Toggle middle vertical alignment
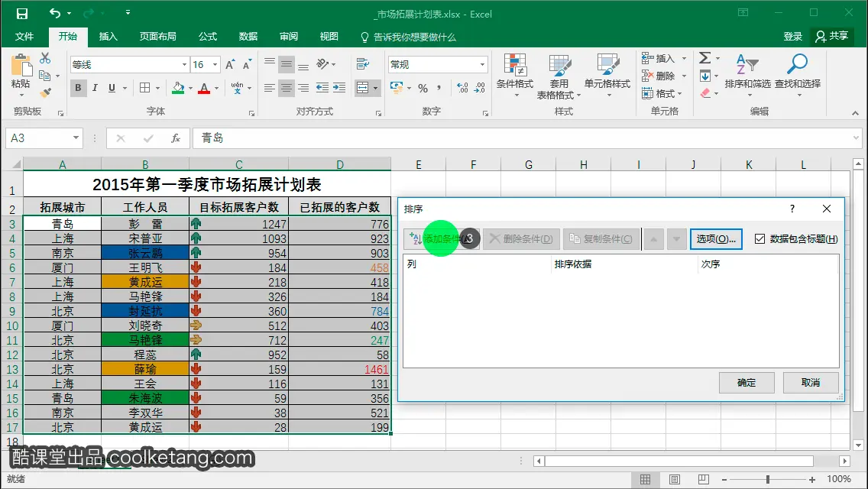Screen dimensions: 868x489 pos(287,65)
